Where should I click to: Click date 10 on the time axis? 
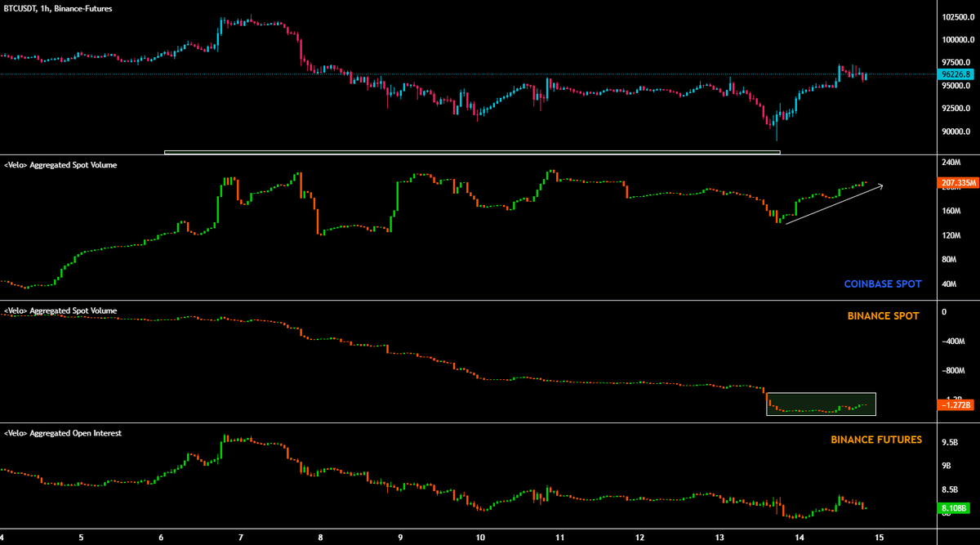pyautogui.click(x=479, y=538)
